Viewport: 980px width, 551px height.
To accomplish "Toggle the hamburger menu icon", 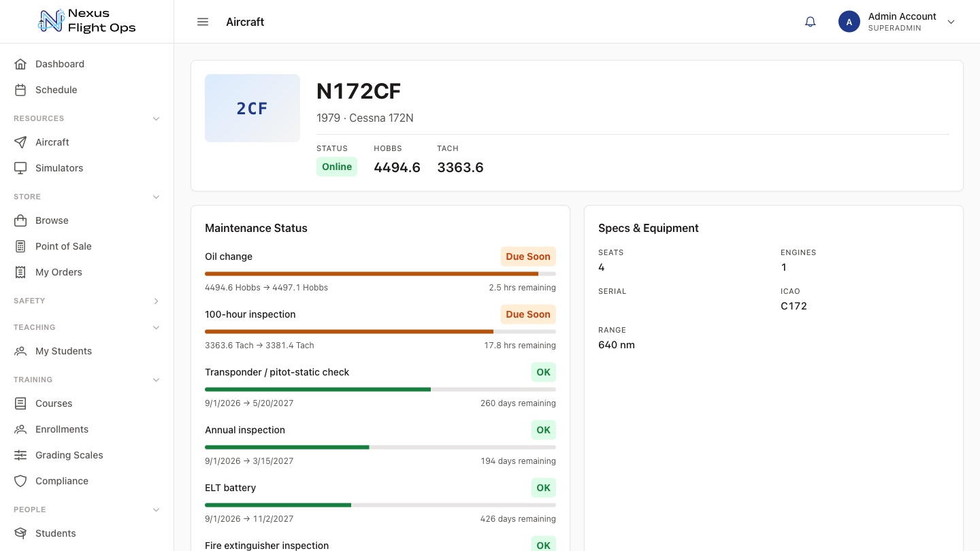I will pyautogui.click(x=203, y=22).
